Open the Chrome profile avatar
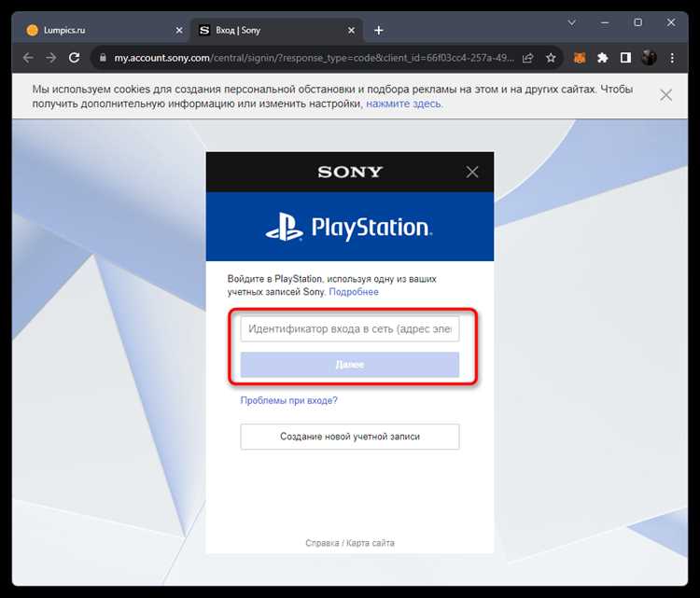This screenshot has height=598, width=700. [x=649, y=58]
